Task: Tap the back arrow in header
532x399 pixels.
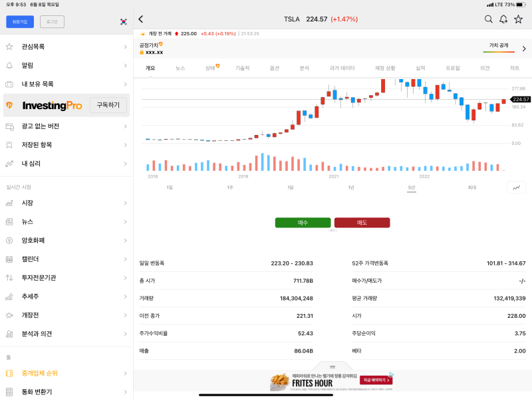Action: click(141, 19)
